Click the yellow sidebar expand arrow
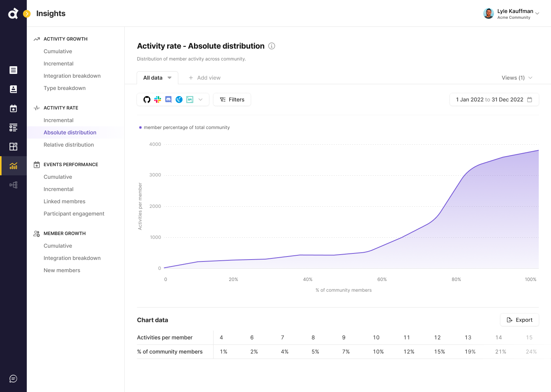The image size is (551, 392). (x=27, y=14)
